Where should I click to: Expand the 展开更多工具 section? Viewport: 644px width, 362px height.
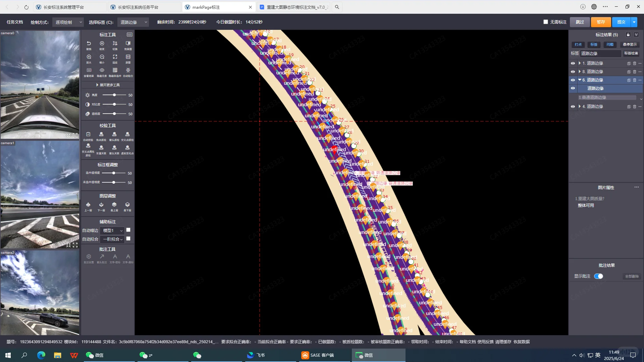[x=108, y=85]
